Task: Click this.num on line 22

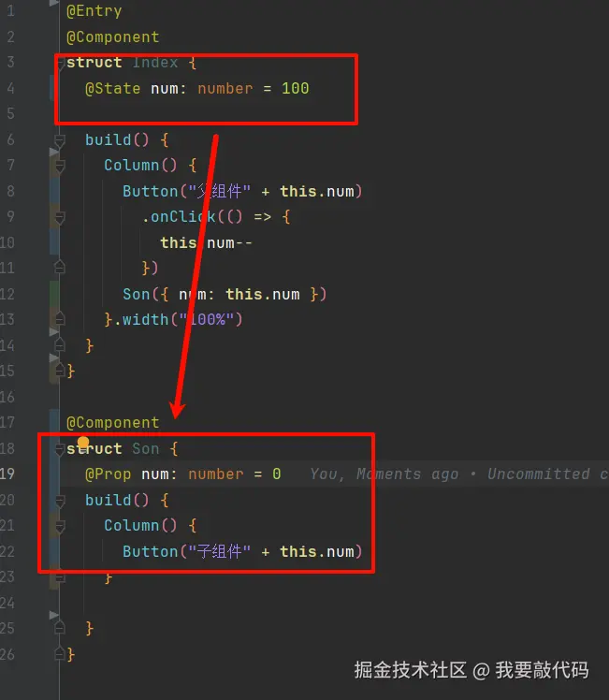Action: point(317,552)
